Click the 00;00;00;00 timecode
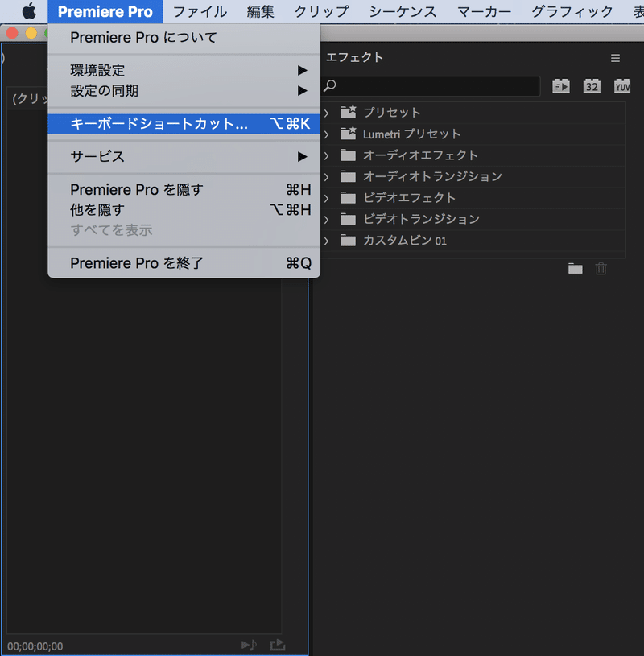This screenshot has width=644, height=656. coord(35,646)
